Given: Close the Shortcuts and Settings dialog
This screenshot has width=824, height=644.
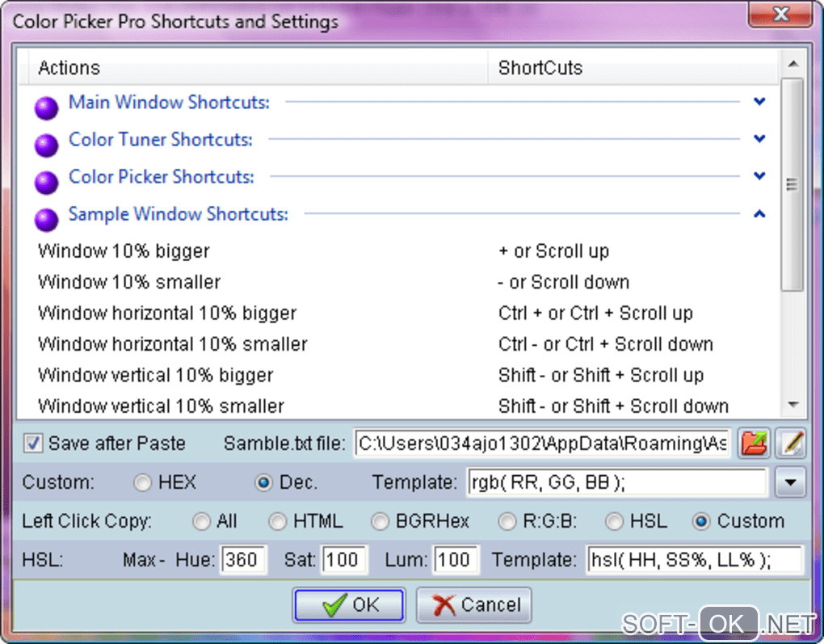Looking at the screenshot, I should point(781,13).
